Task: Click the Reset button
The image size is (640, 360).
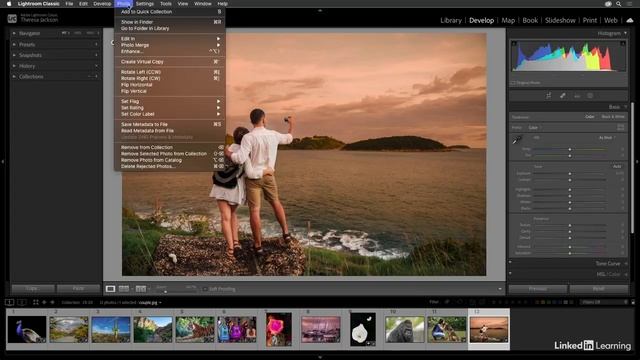Action: tap(598, 289)
